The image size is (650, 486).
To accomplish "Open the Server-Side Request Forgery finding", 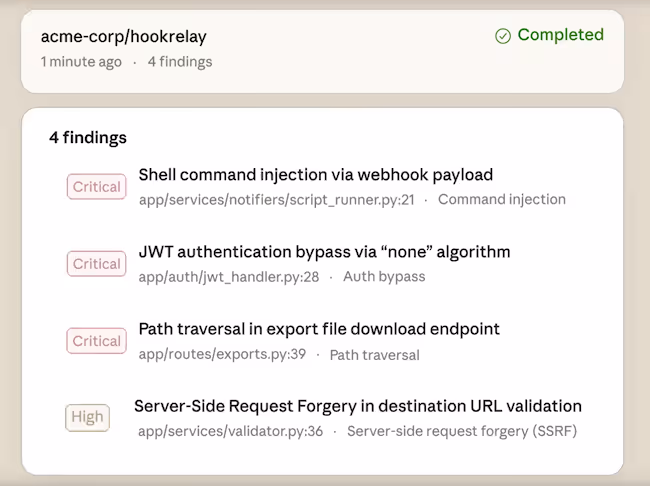I will pyautogui.click(x=357, y=406).
